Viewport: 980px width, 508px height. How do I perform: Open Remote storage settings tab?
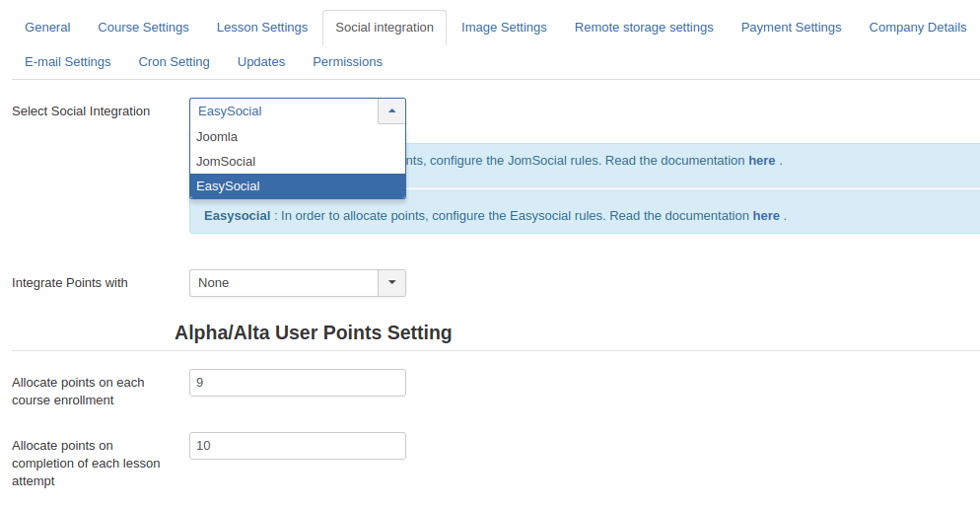pyautogui.click(x=644, y=28)
